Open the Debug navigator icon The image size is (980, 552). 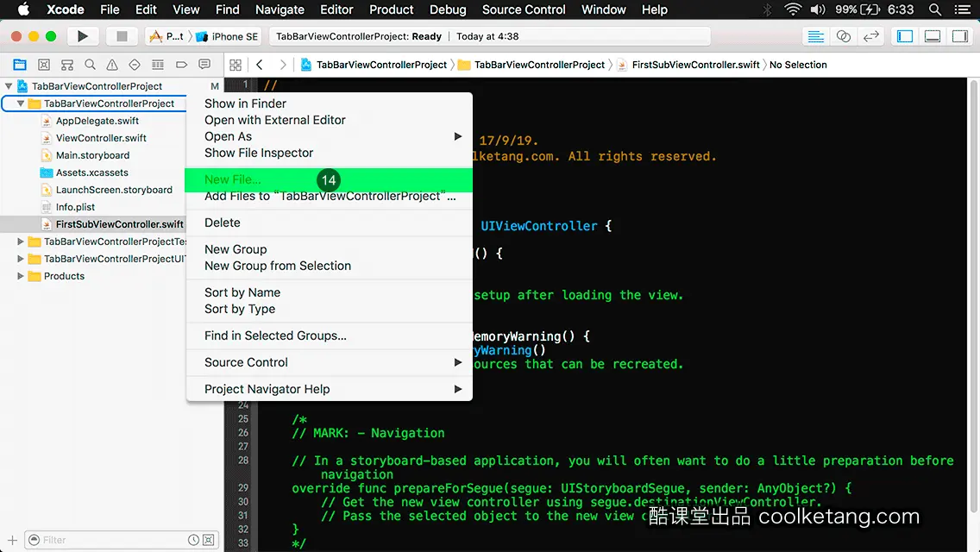(x=158, y=65)
